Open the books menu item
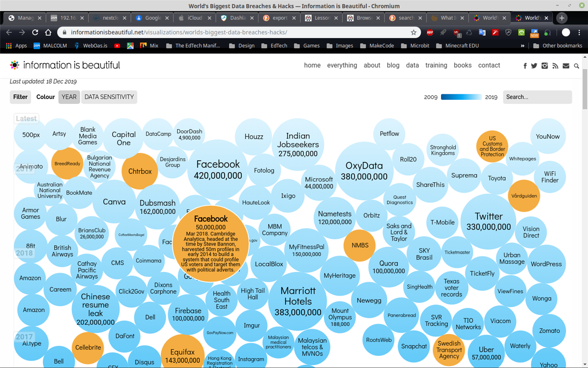588x368 pixels. [x=463, y=65]
